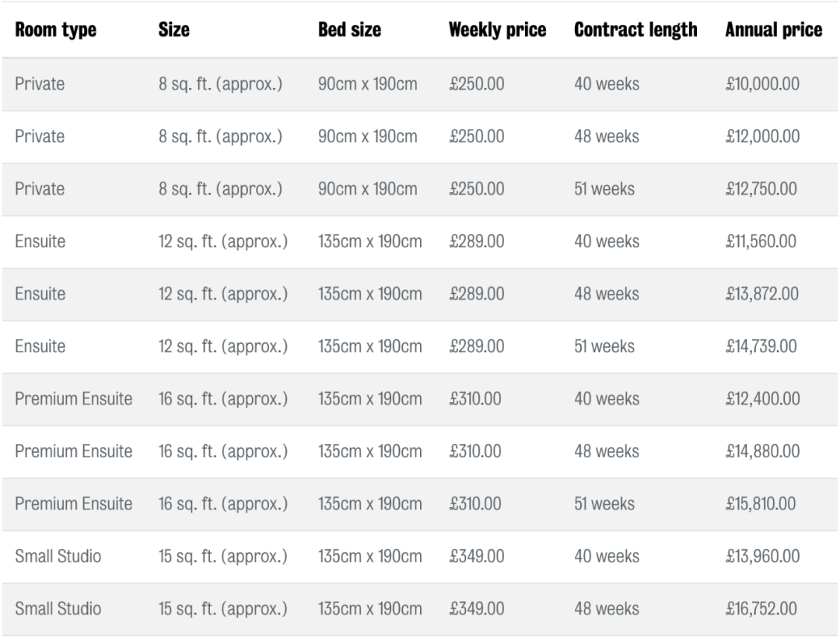Click Premium Ensuite in the 51 weeks row

74,504
